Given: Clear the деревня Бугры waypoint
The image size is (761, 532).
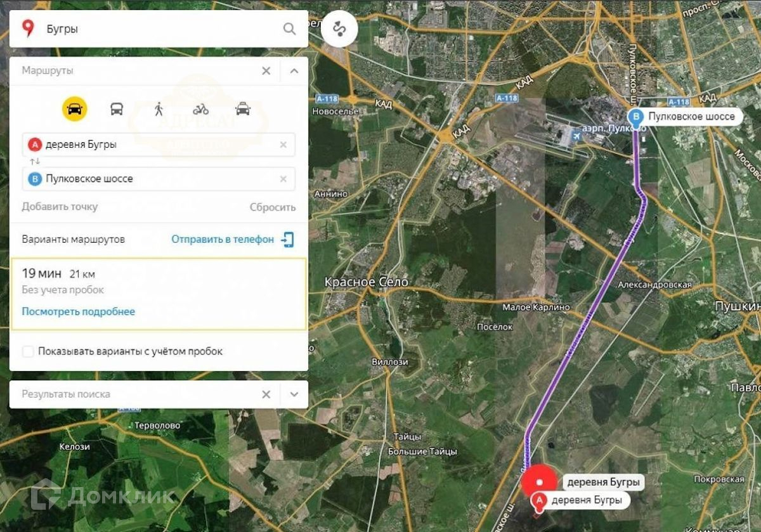Looking at the screenshot, I should [283, 145].
